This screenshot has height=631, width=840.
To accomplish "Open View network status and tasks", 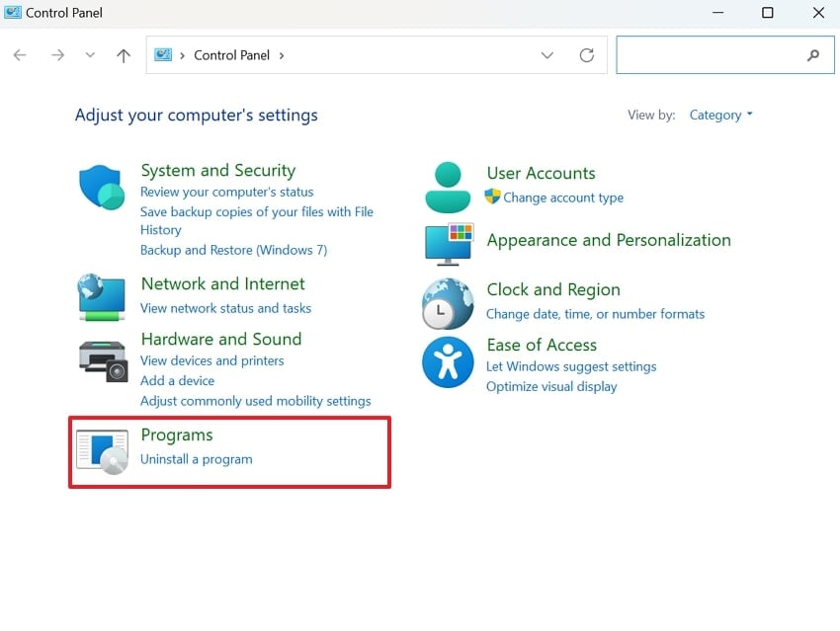I will (x=225, y=308).
